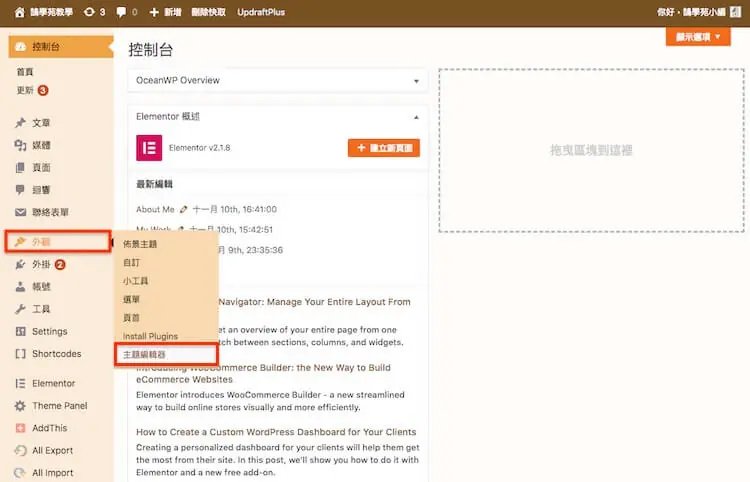This screenshot has width=750, height=482.
Task: Select the 控制台 dashboard icon in sidebar
Action: pos(20,47)
